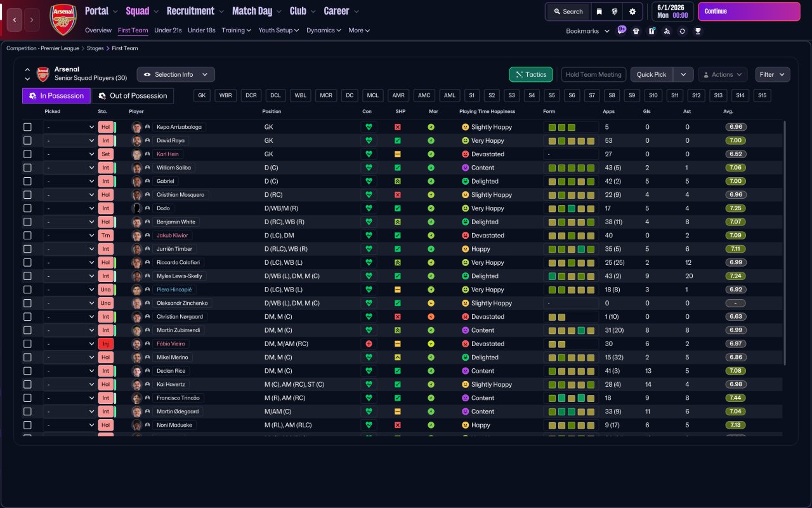Click the shirt icon in bookmarks bar

coord(636,31)
